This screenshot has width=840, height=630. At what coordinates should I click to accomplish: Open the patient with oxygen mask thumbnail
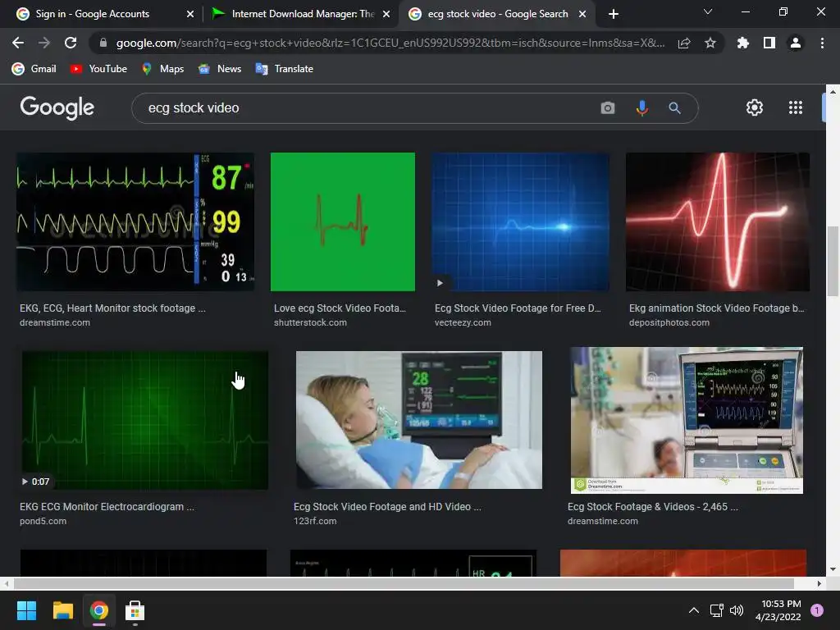click(419, 420)
